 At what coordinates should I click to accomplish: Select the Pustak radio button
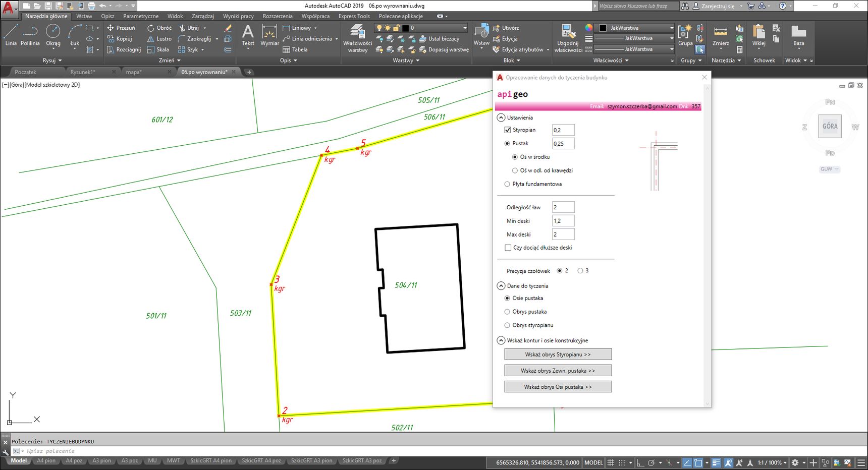click(x=507, y=143)
